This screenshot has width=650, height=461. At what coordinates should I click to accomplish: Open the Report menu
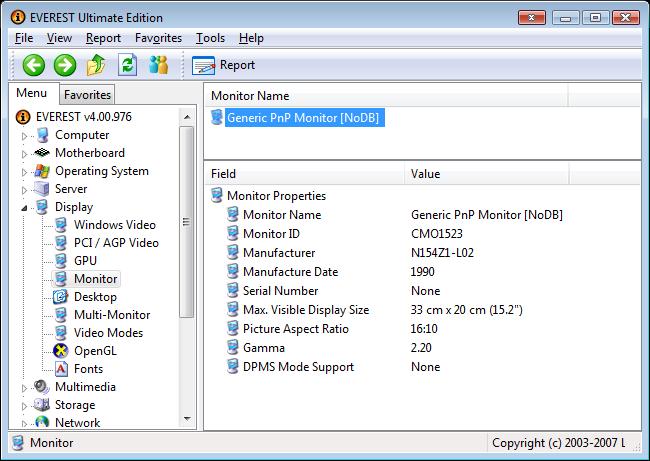coord(103,38)
